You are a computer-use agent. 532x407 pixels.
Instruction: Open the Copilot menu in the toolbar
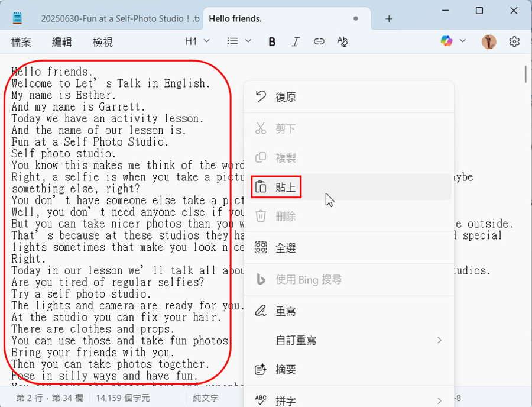(453, 41)
